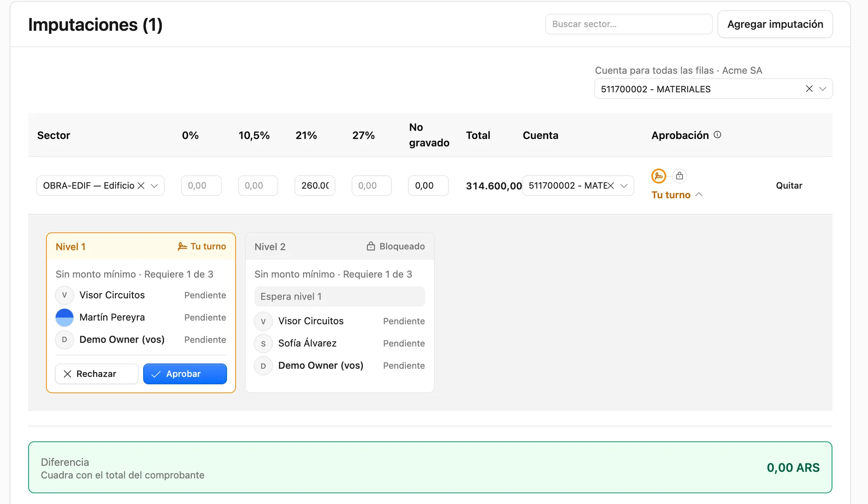Click the Aprobación info icon
The image size is (868, 504).
pos(717,135)
